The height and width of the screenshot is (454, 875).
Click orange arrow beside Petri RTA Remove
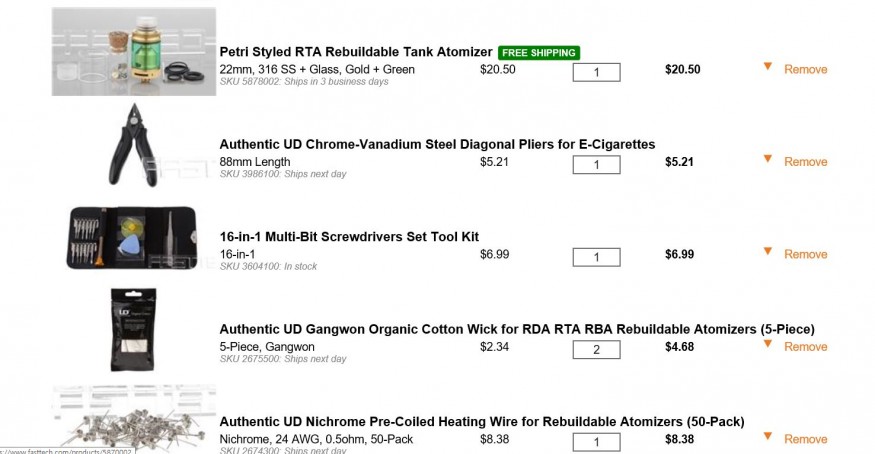[768, 66]
